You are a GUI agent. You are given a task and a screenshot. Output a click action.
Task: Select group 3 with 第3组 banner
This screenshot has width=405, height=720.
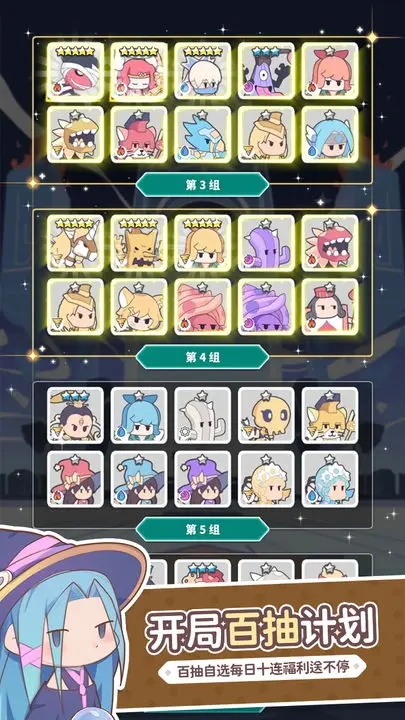point(202,185)
